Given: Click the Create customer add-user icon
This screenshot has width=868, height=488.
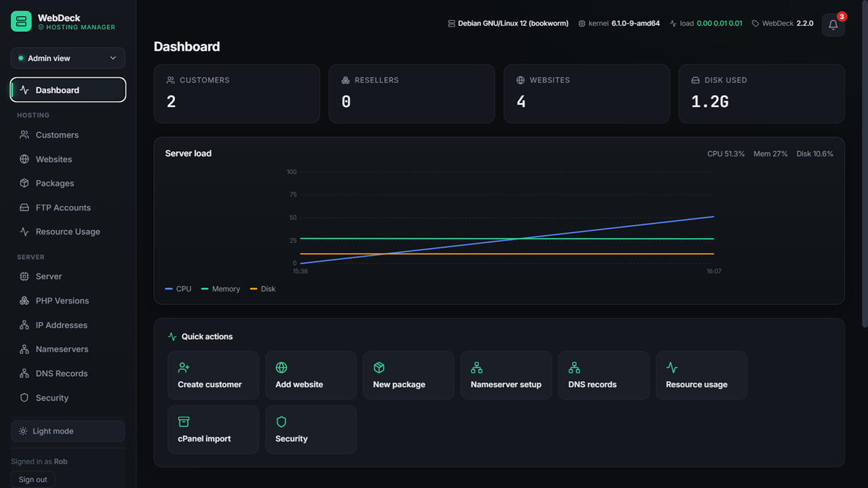Looking at the screenshot, I should 184,367.
